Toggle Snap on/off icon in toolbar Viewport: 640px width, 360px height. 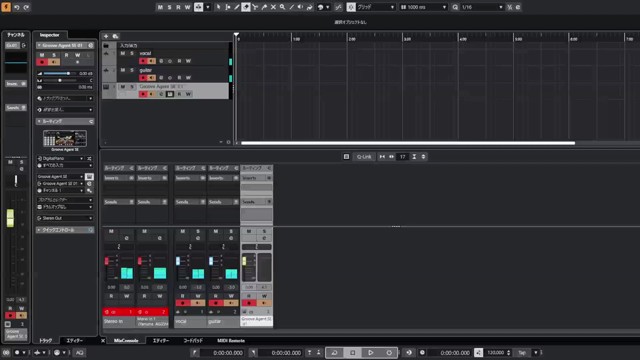tap(351, 7)
